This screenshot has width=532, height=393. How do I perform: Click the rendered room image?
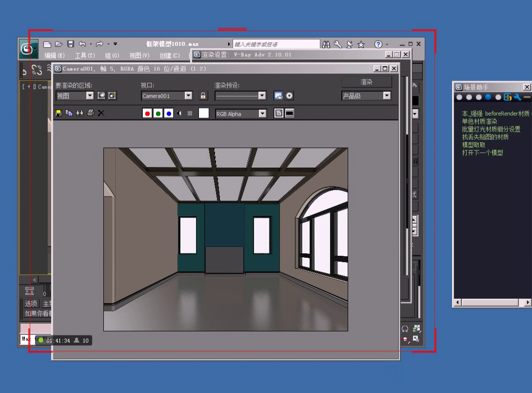(x=226, y=239)
